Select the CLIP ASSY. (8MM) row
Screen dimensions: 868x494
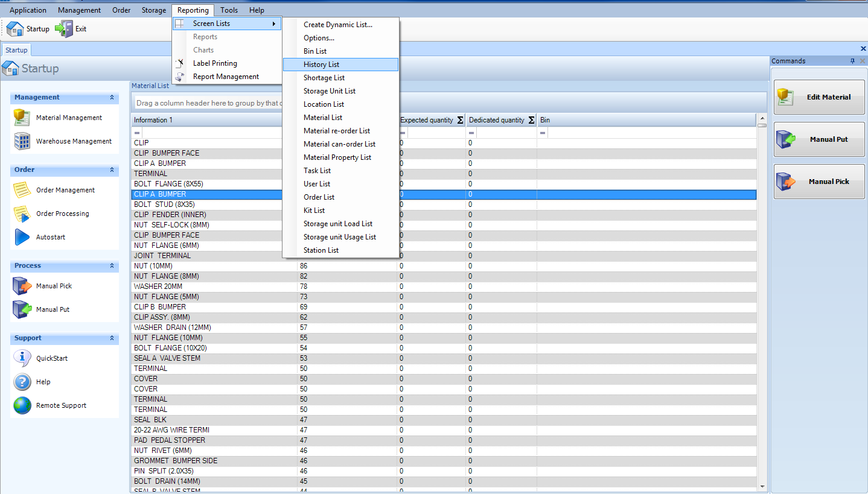[444, 317]
